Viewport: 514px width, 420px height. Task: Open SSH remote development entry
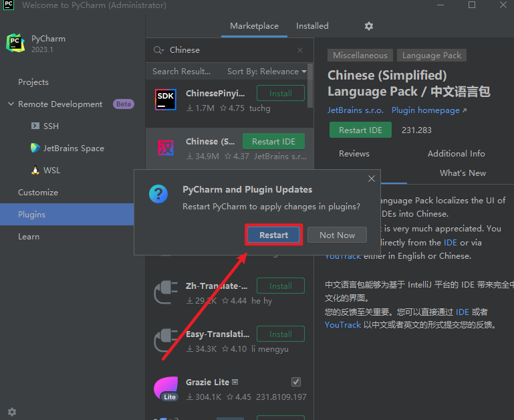click(45, 126)
